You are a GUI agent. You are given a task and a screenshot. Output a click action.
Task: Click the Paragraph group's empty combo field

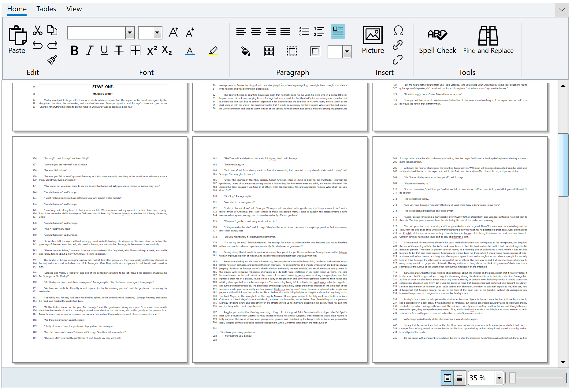pyautogui.click(x=335, y=52)
